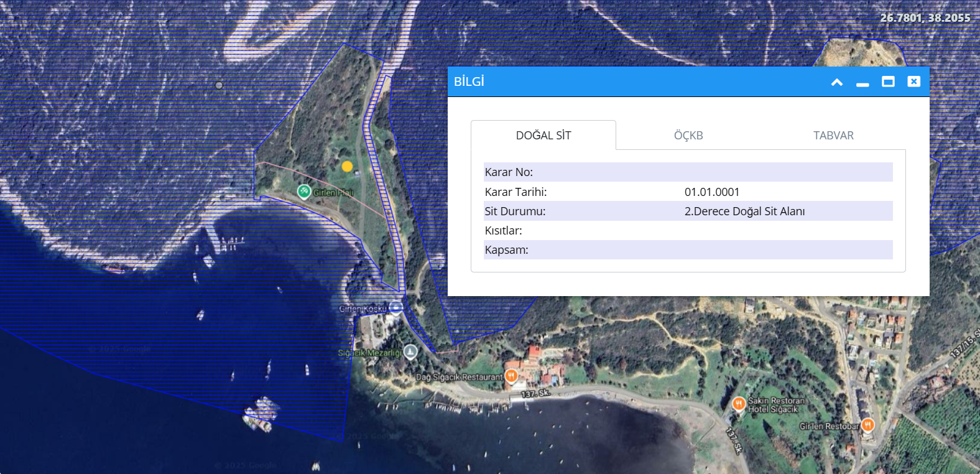Select the TABVAR tab

coord(833,136)
